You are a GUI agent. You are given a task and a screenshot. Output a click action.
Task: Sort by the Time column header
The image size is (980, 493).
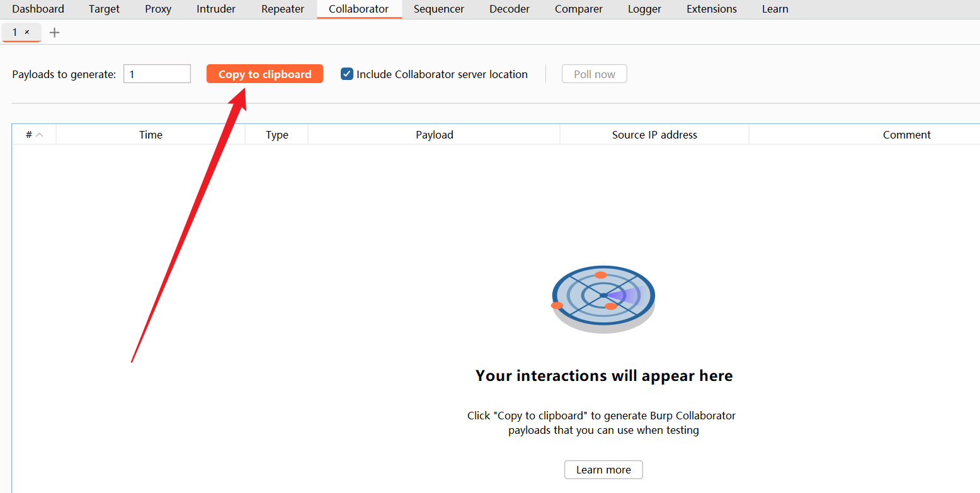click(x=151, y=135)
